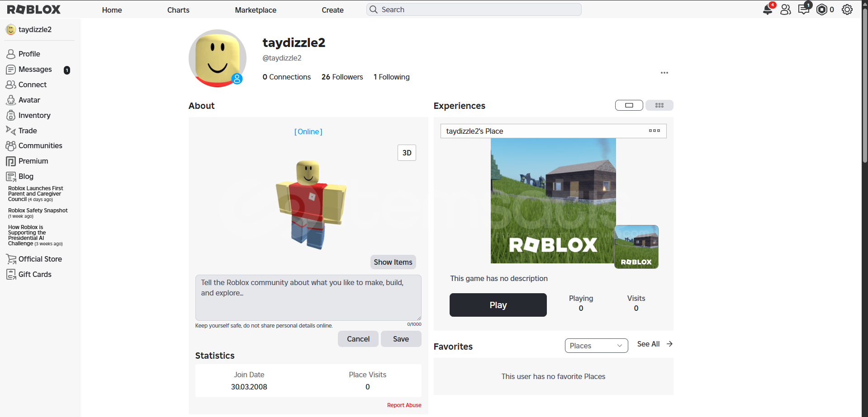The width and height of the screenshot is (868, 417).
Task: Save the About description
Action: click(x=401, y=339)
